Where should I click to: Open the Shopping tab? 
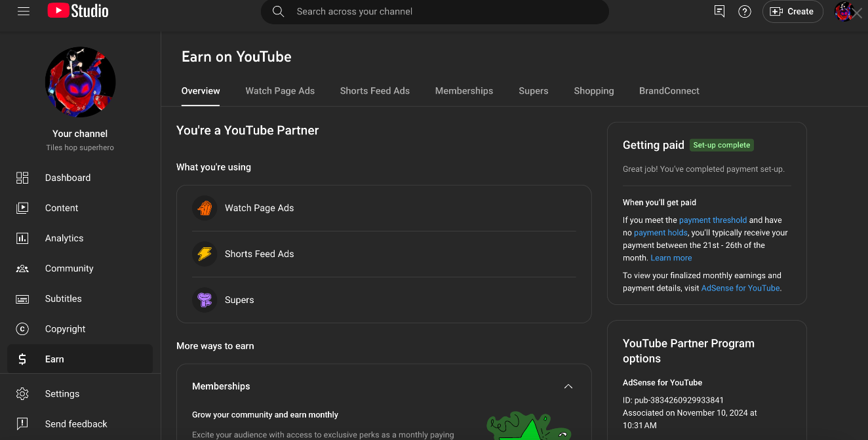(594, 91)
